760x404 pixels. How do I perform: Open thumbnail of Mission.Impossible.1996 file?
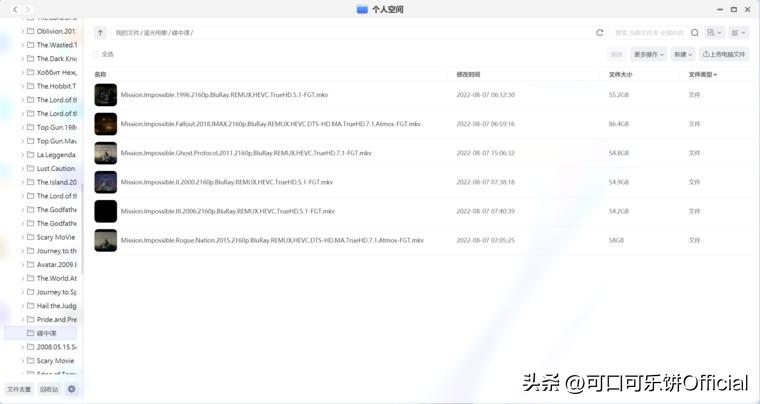(106, 95)
